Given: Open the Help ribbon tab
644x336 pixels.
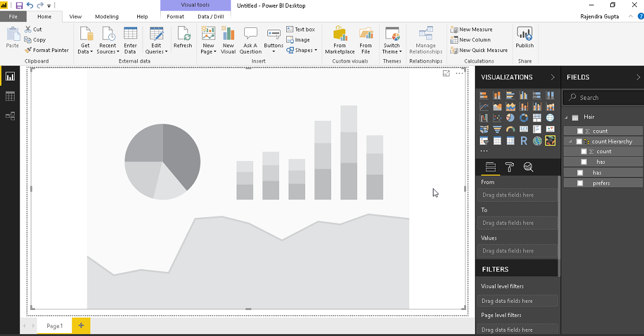Looking at the screenshot, I should click(x=142, y=17).
